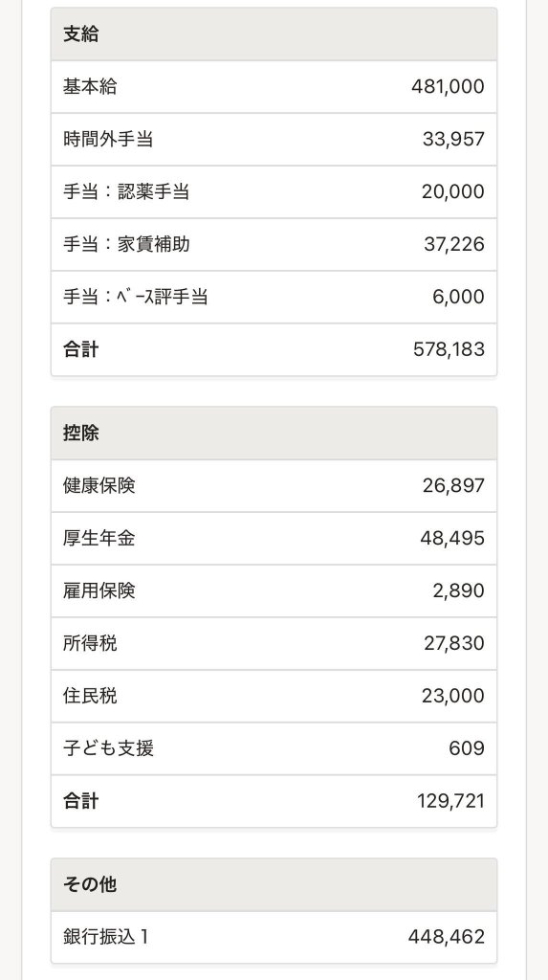Select the 時間外手当 row
This screenshot has width=548, height=980.
(274, 140)
